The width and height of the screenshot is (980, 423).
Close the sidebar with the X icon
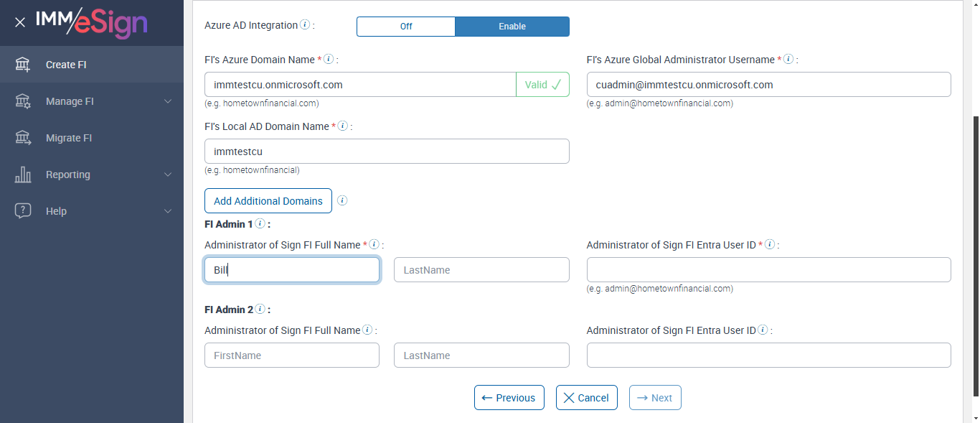pyautogui.click(x=20, y=22)
